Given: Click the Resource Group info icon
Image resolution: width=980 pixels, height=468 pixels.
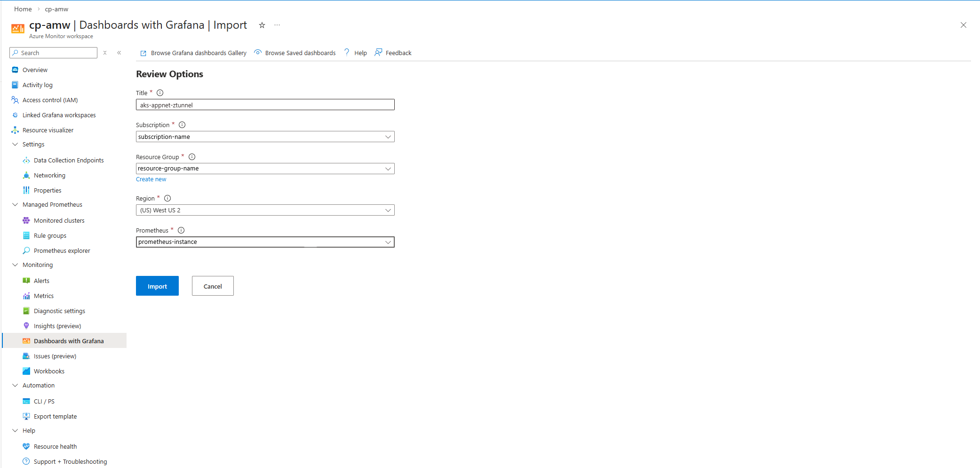Looking at the screenshot, I should click(192, 157).
